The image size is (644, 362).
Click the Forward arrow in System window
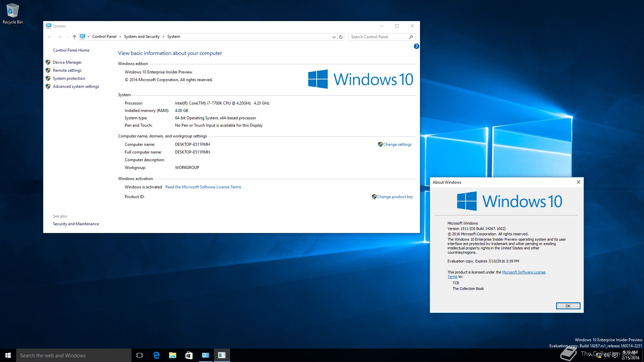pyautogui.click(x=60, y=37)
